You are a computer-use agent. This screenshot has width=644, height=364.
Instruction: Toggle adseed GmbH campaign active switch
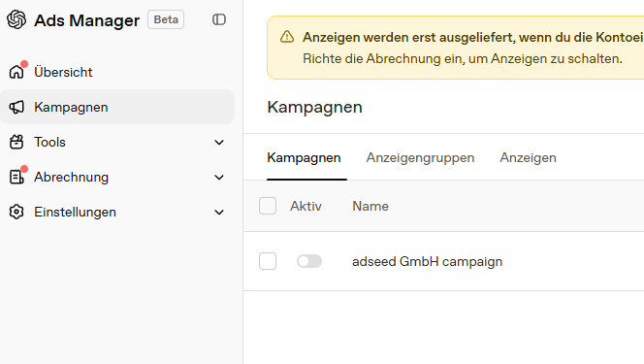[309, 261]
